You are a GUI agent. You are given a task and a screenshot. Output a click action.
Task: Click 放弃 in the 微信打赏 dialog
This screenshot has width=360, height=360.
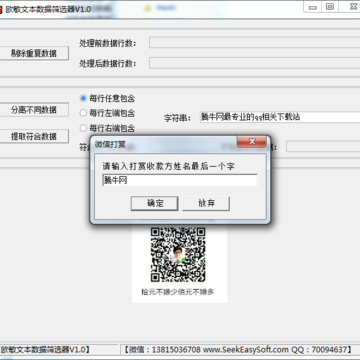pos(206,203)
